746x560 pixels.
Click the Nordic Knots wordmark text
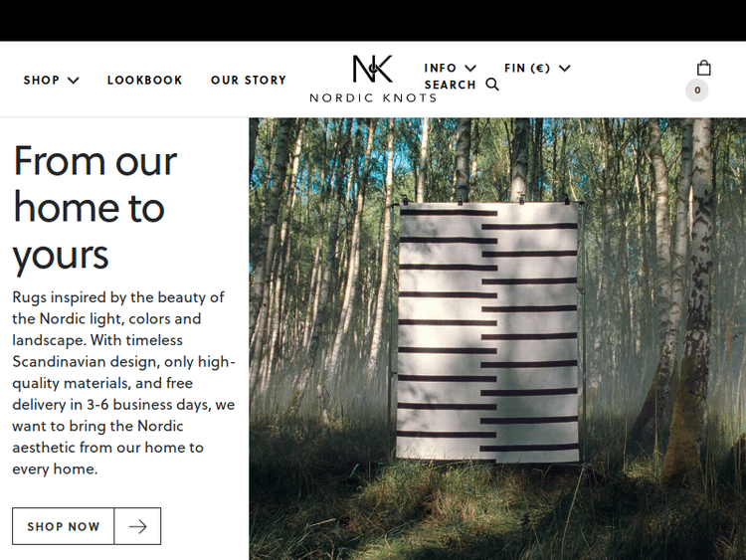pos(373,98)
